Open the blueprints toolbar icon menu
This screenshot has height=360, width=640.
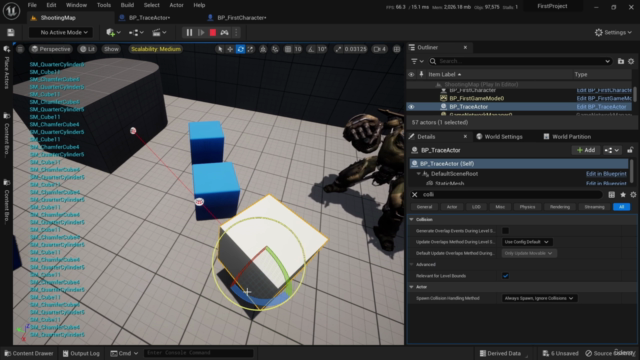pos(136,32)
